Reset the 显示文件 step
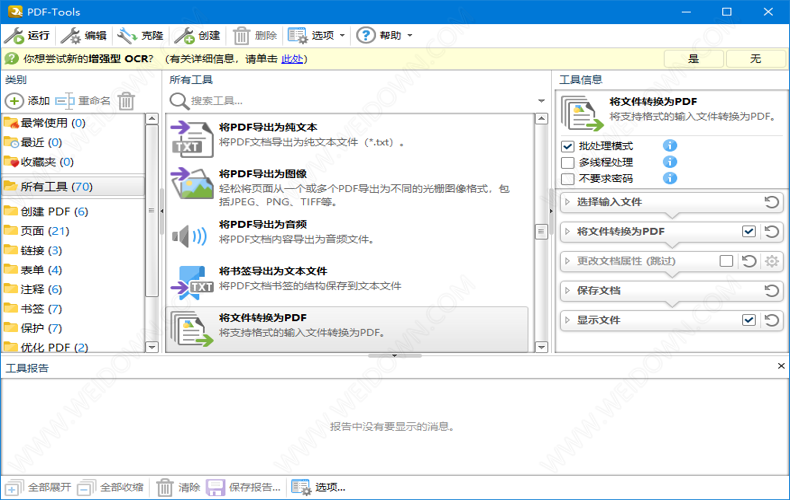The image size is (790, 500). pyautogui.click(x=771, y=320)
